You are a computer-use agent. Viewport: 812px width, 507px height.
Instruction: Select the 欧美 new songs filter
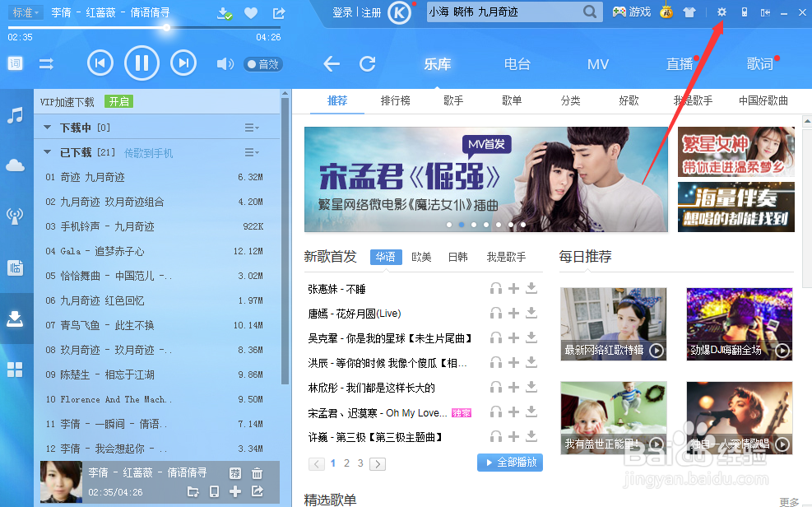click(x=421, y=257)
